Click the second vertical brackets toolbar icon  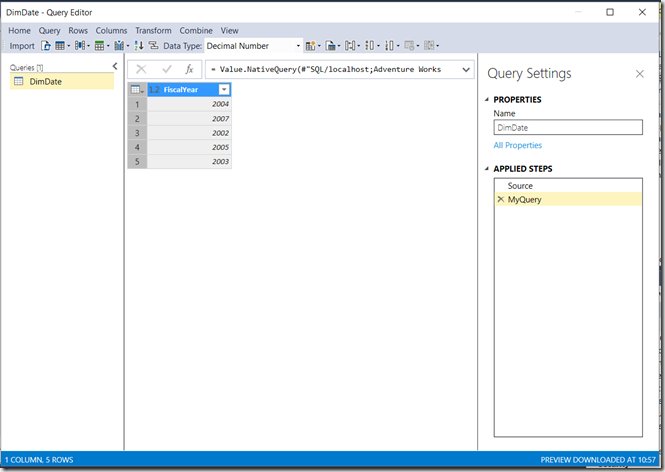point(389,46)
